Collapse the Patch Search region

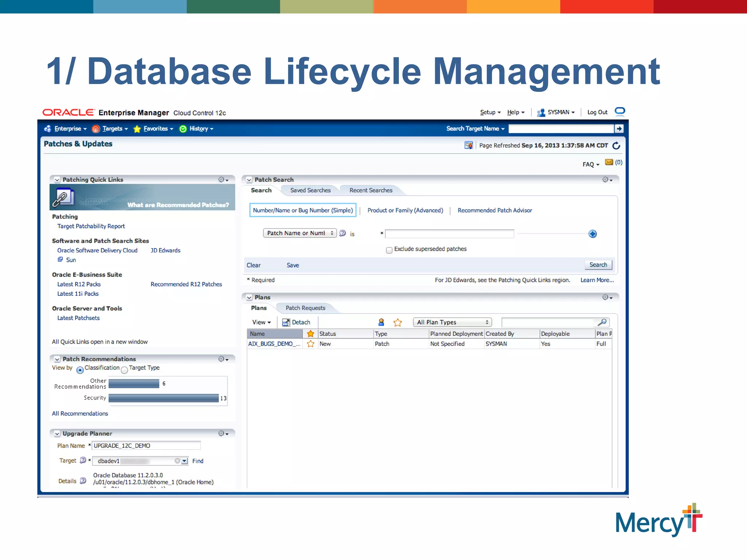[x=249, y=180]
